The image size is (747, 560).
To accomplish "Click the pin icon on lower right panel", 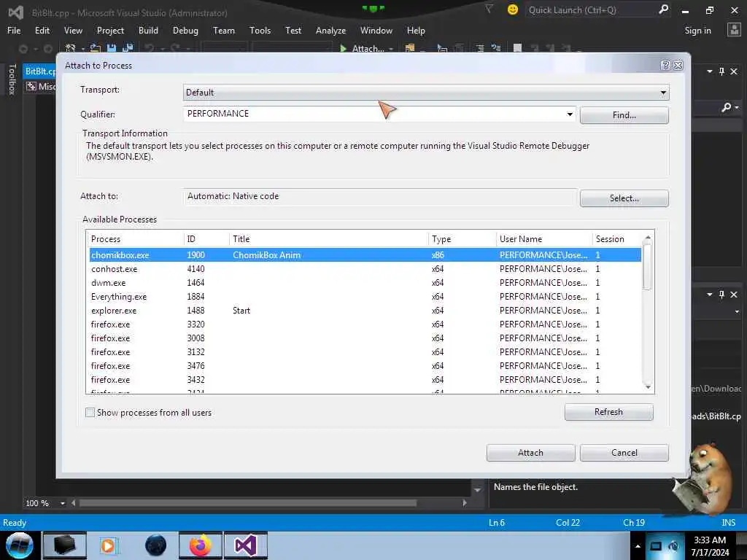I will pos(721,295).
